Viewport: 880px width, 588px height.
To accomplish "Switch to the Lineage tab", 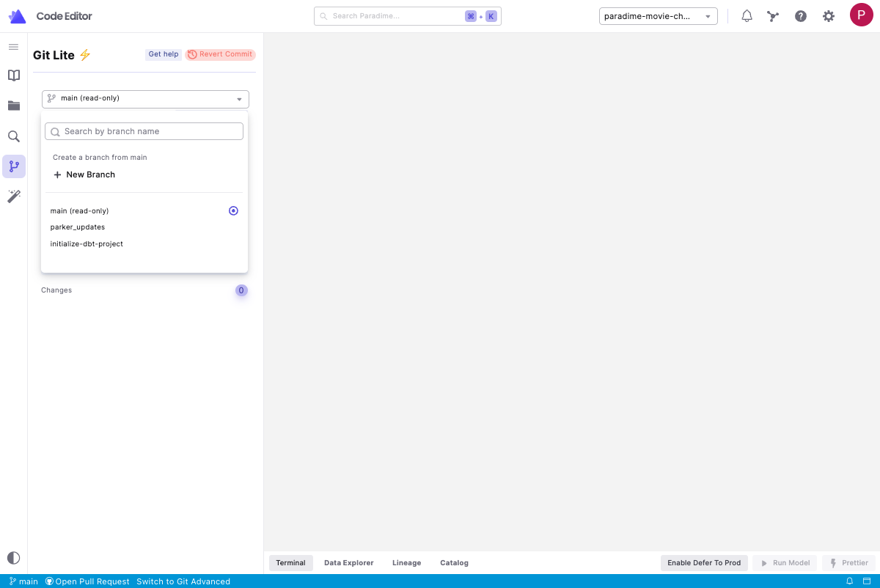I will [x=406, y=563].
